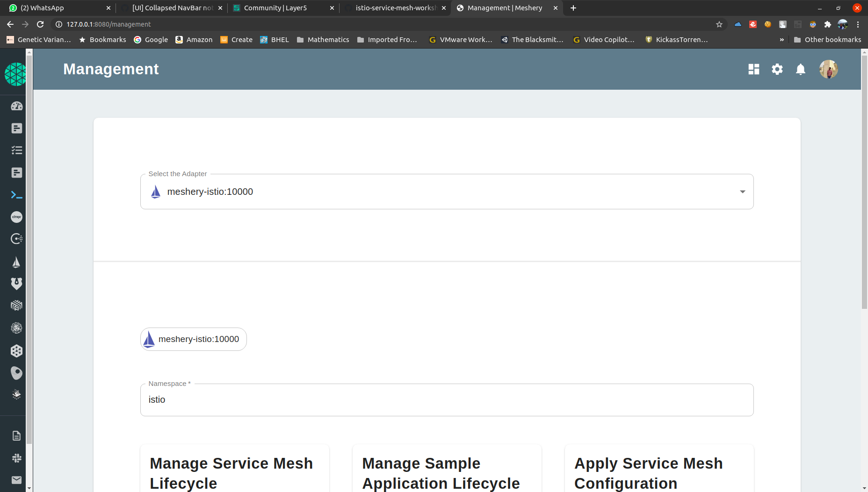This screenshot has width=868, height=492.
Task: Open the Consul adapter icon in the sidebar
Action: coord(16,239)
